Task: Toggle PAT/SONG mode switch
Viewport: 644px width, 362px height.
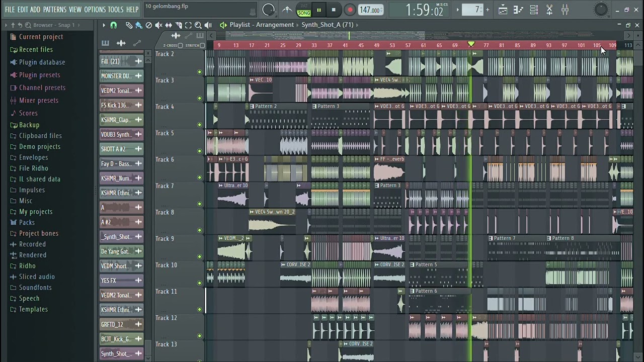Action: (304, 10)
